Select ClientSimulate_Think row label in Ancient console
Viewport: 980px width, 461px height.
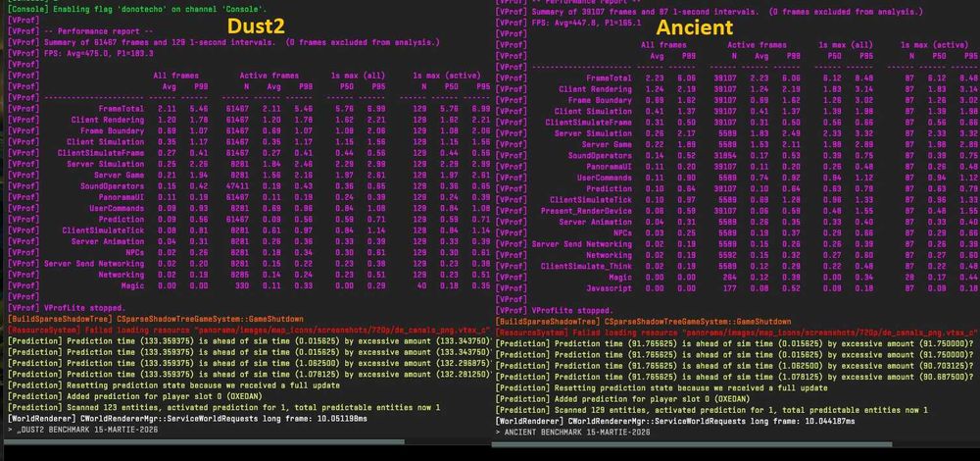pos(586,266)
